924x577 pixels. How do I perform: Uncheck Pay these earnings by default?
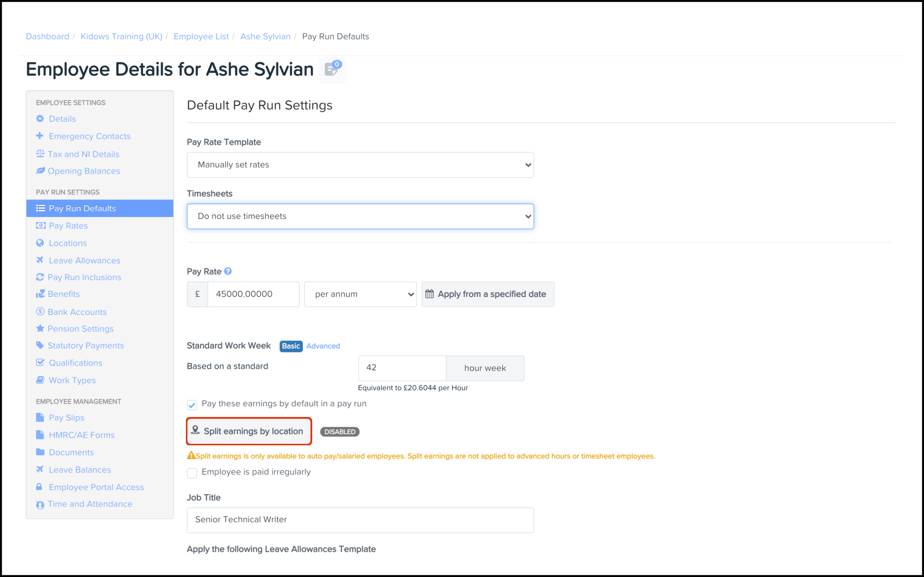192,405
